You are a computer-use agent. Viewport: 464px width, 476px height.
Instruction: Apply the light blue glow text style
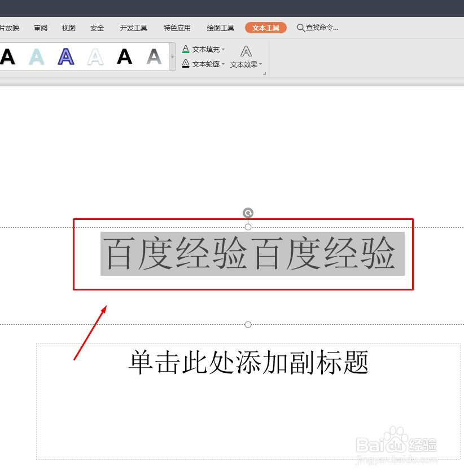point(37,57)
